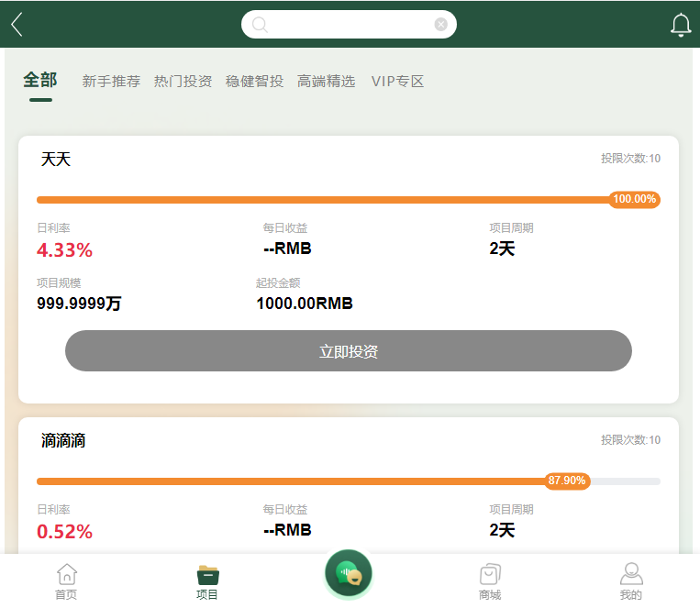The image size is (700, 608).
Task: Focus the search input field
Action: [x=349, y=24]
